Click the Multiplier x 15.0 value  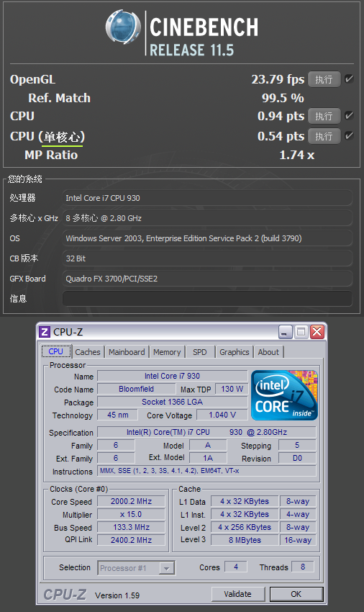131,514
